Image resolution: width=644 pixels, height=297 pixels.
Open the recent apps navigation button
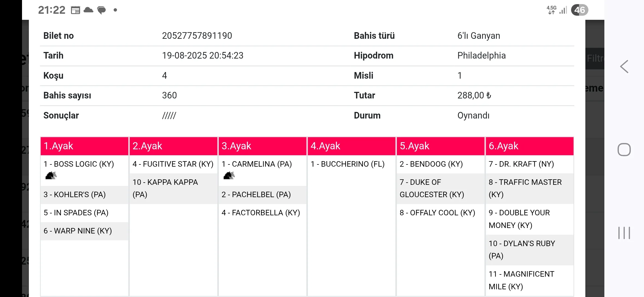tap(624, 233)
